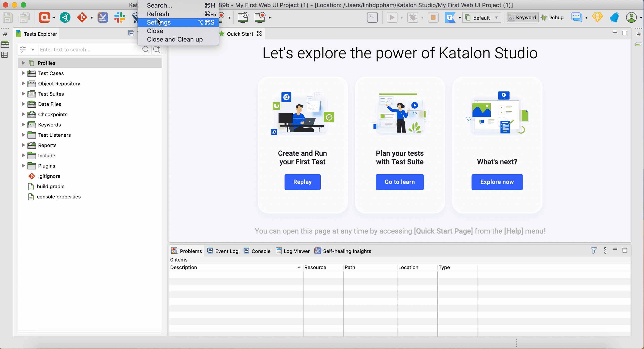Switch to the Console tab
644x349 pixels.
[261, 251]
